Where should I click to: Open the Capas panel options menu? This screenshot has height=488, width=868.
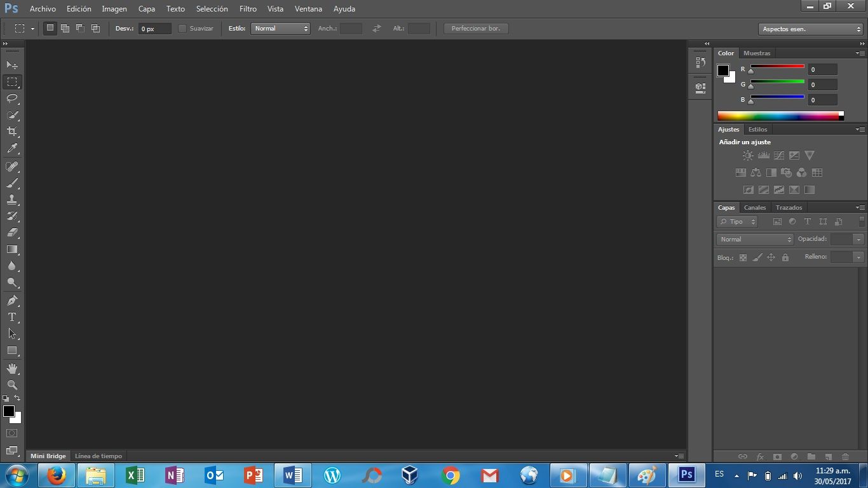tap(860, 207)
